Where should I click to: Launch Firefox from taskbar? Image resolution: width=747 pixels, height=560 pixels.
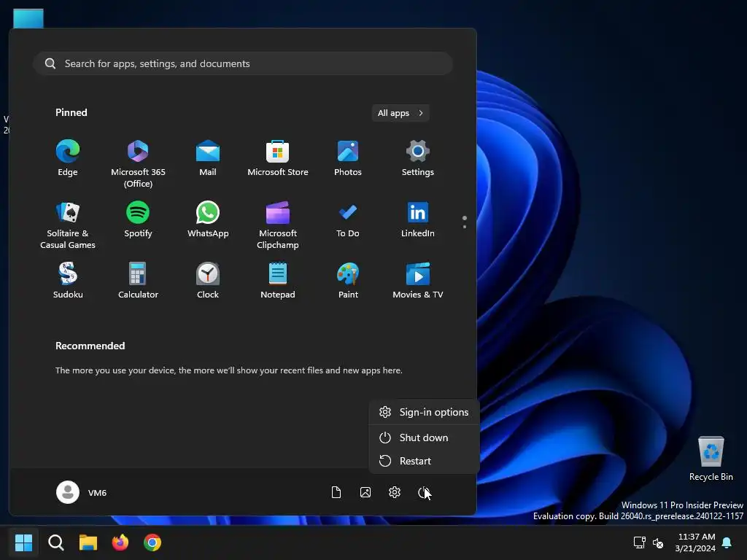click(x=120, y=542)
